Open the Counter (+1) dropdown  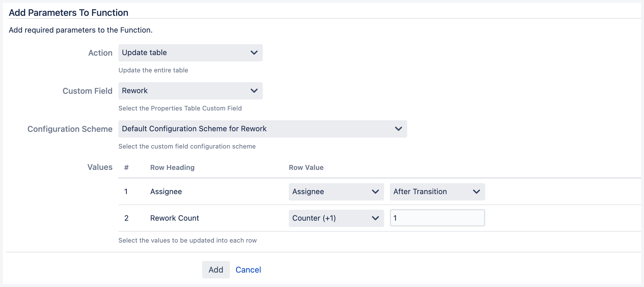(336, 218)
